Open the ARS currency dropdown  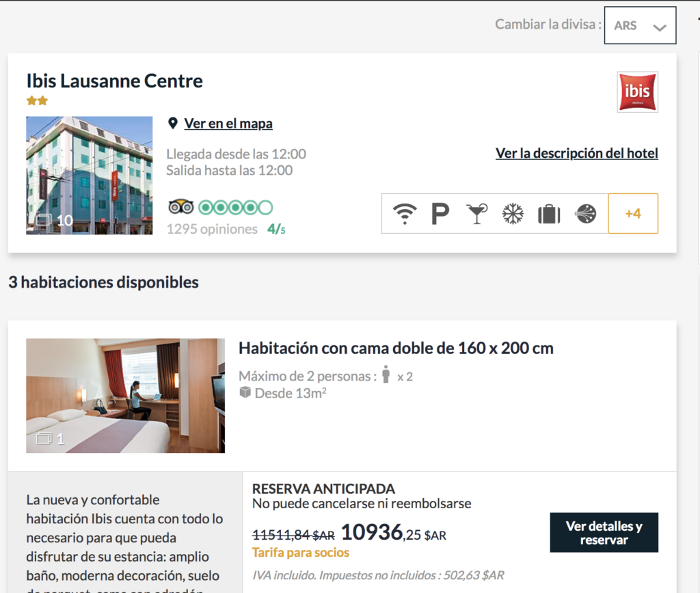point(640,25)
